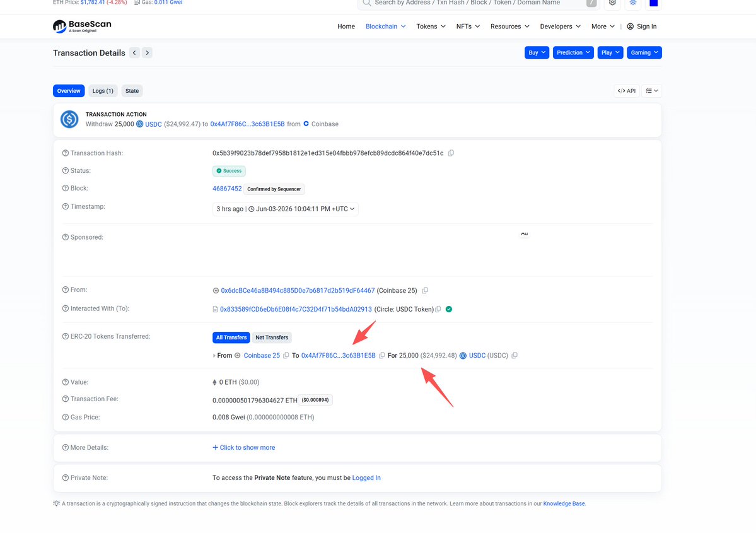This screenshot has width=756, height=533.
Task: Copy recipient 0x4Af7F86C address in token transfers
Action: 382,356
